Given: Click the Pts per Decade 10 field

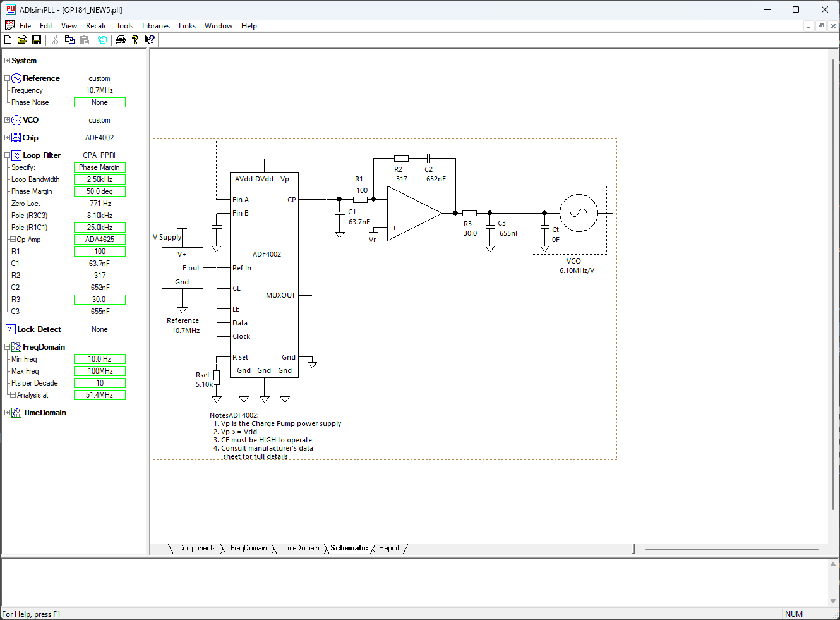Looking at the screenshot, I should coord(100,383).
